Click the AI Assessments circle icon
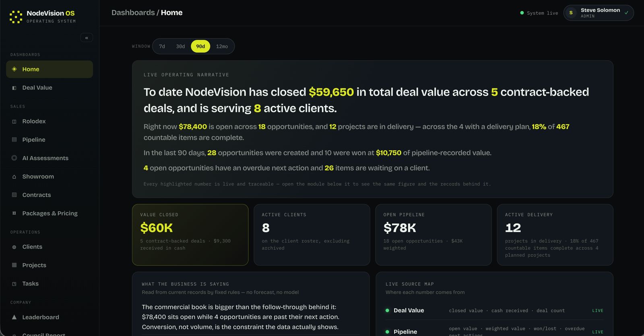Viewport: 644px width, 336px height. click(x=14, y=158)
